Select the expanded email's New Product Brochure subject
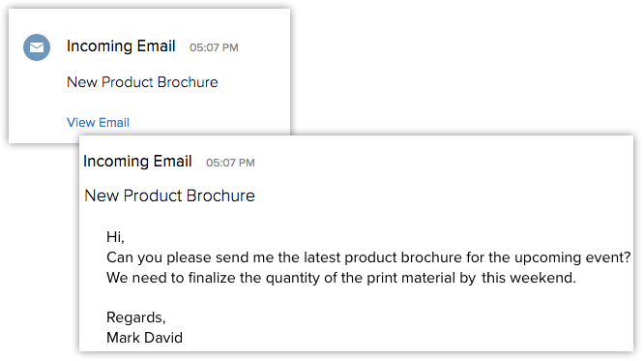644x361 pixels. point(169,196)
